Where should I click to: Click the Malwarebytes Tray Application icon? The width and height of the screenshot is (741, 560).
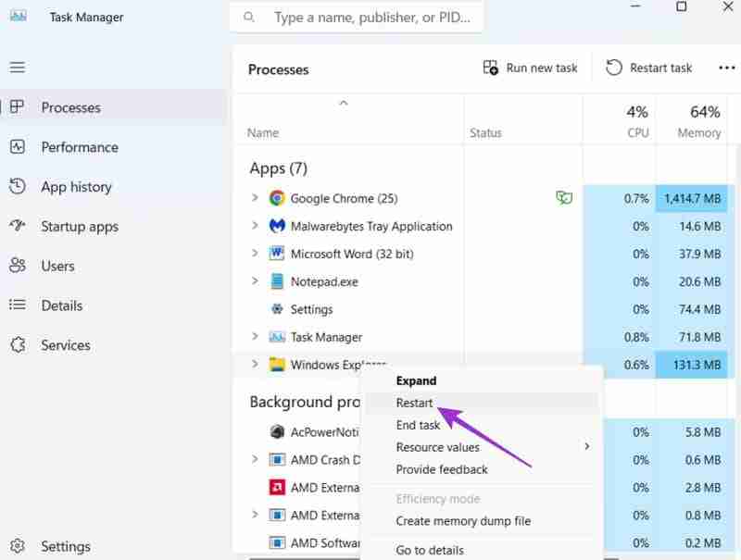(277, 226)
